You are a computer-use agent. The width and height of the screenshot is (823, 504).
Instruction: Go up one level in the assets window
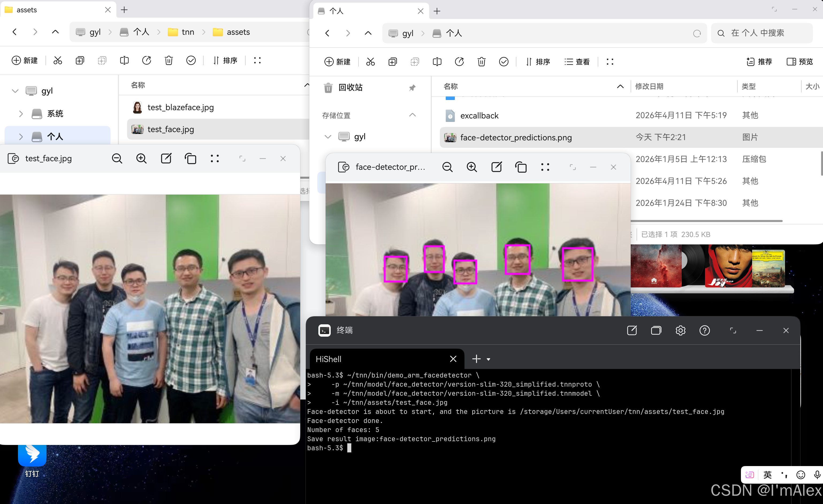[55, 32]
